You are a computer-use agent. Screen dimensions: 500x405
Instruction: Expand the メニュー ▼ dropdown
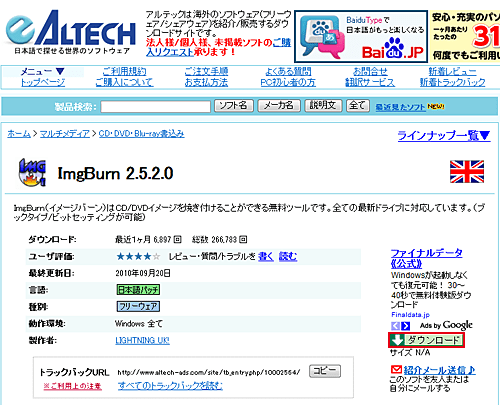coord(43,71)
